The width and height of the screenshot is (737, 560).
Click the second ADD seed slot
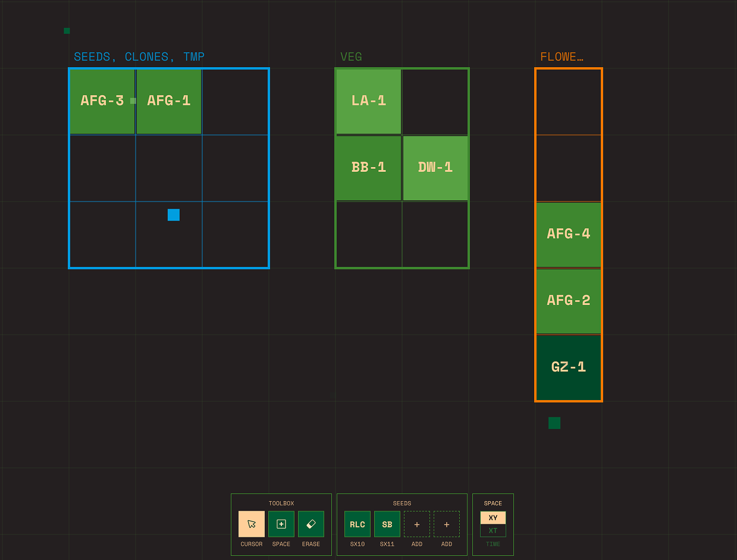click(446, 524)
